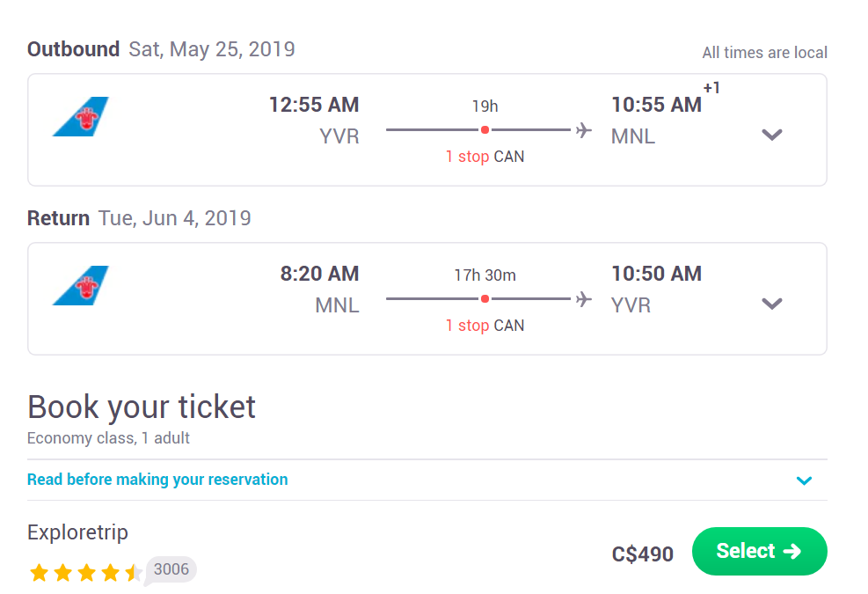Image resolution: width=868 pixels, height=594 pixels.
Task: Click the return 1 stop CAN label
Action: [485, 326]
